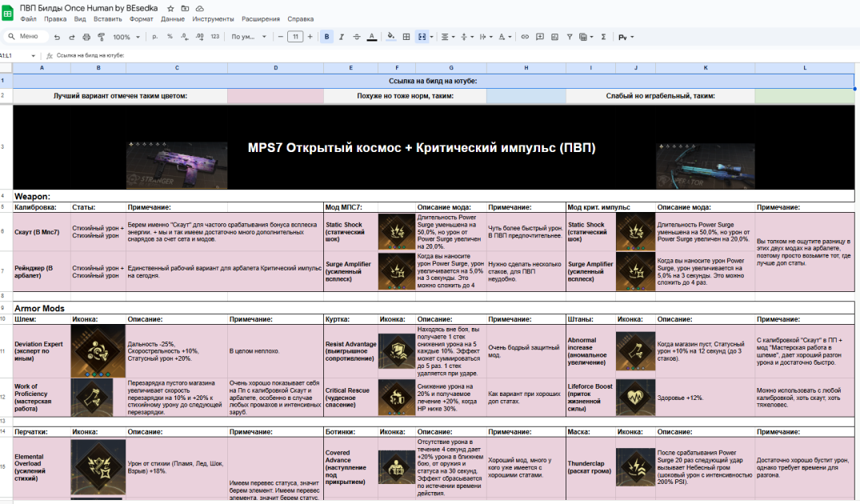Open the functions sigma menu
This screenshot has width=860, height=504.
[603, 37]
